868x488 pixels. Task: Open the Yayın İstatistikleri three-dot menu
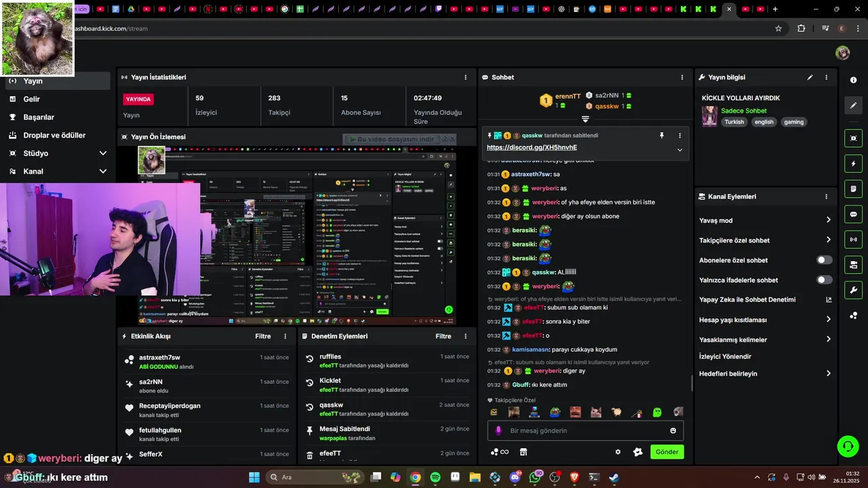[465, 77]
